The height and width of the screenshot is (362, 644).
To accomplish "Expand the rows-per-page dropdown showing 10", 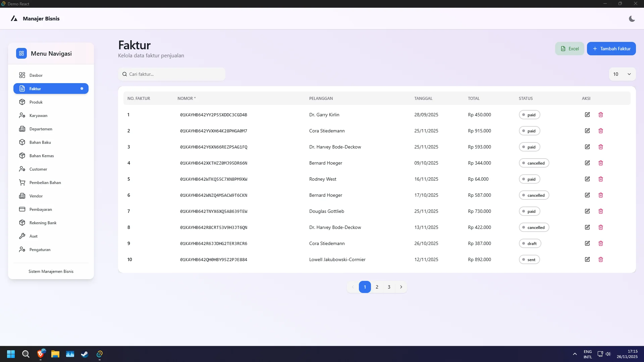I will coord(622,74).
